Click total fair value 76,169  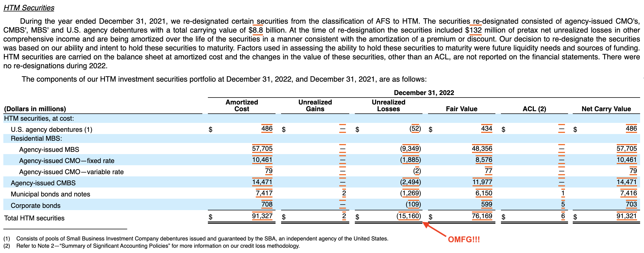[482, 216]
